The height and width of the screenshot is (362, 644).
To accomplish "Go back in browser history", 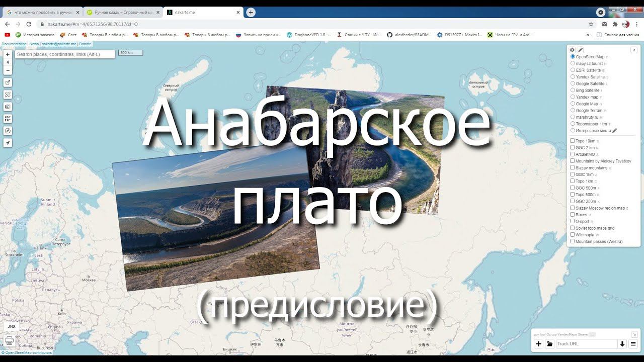I will [x=8, y=24].
